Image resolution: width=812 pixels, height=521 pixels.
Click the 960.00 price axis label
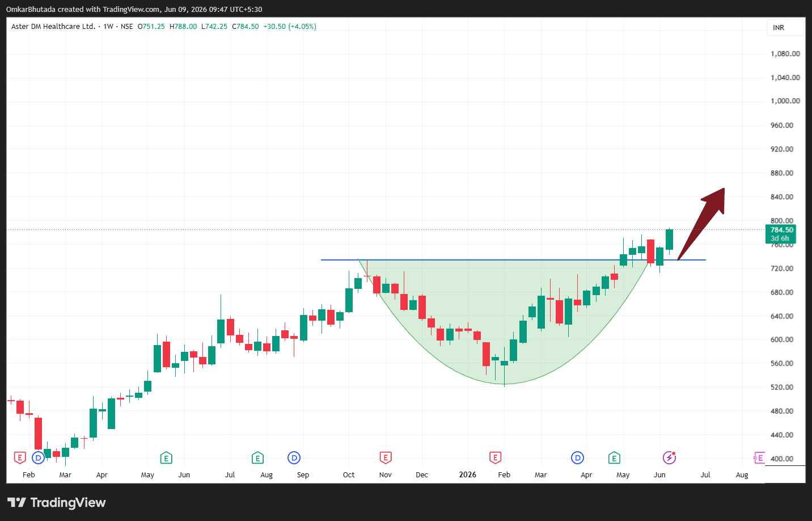[782, 125]
